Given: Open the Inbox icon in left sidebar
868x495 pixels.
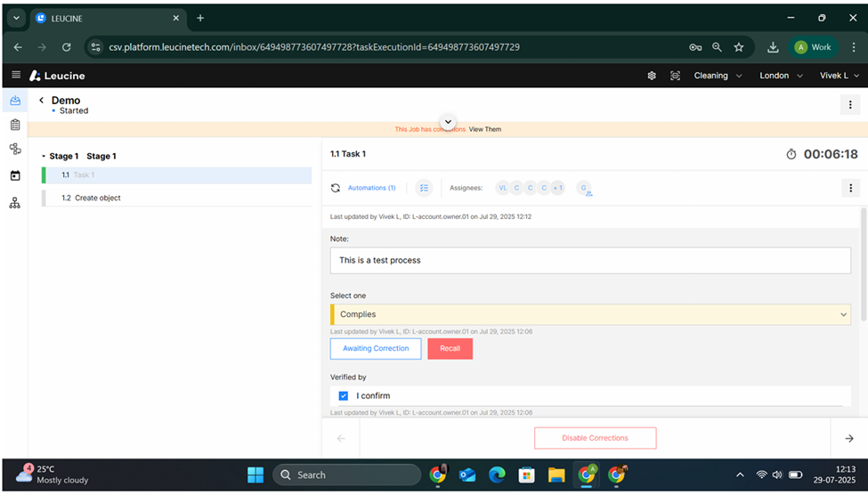Looking at the screenshot, I should pyautogui.click(x=15, y=101).
